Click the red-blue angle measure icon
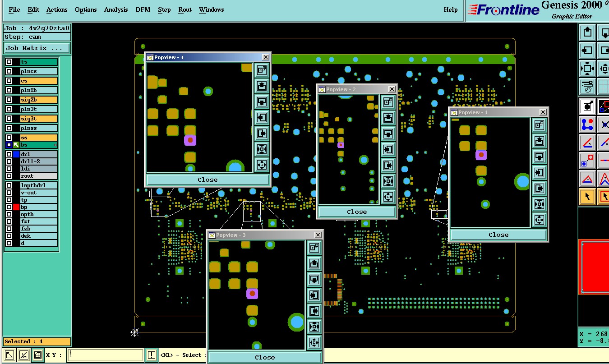This screenshot has height=364, width=609. tap(587, 143)
